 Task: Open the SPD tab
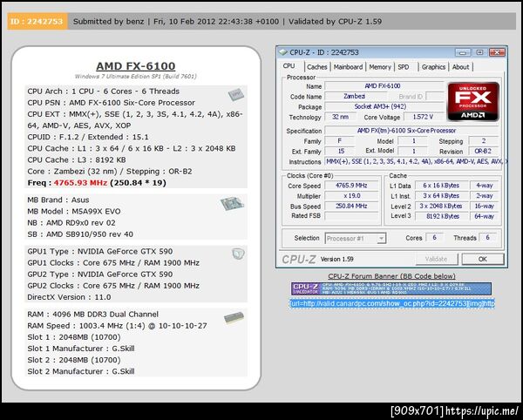pos(404,67)
